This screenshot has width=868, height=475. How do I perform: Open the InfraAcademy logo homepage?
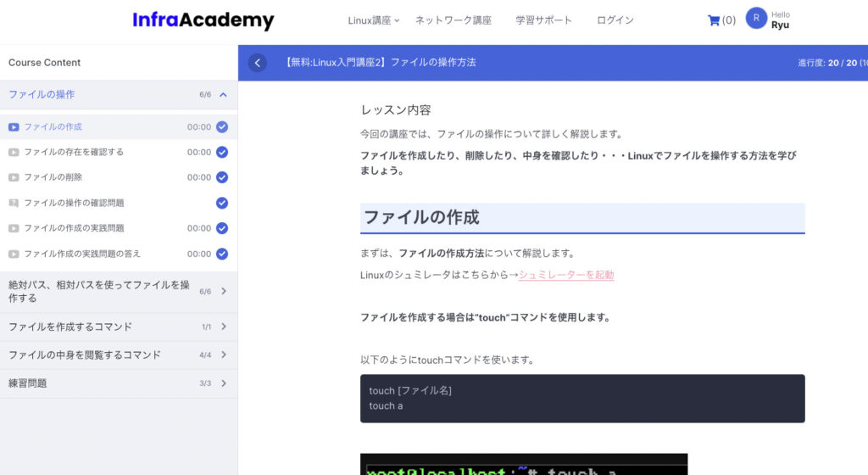point(203,20)
